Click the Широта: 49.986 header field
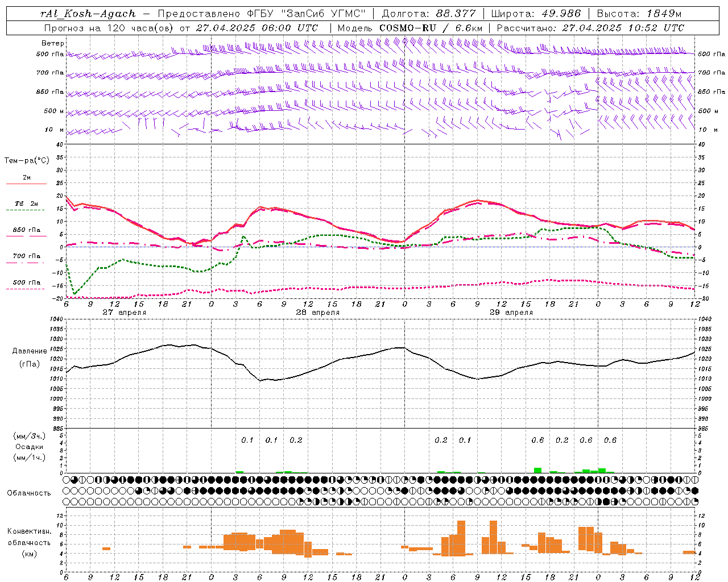 (x=536, y=14)
